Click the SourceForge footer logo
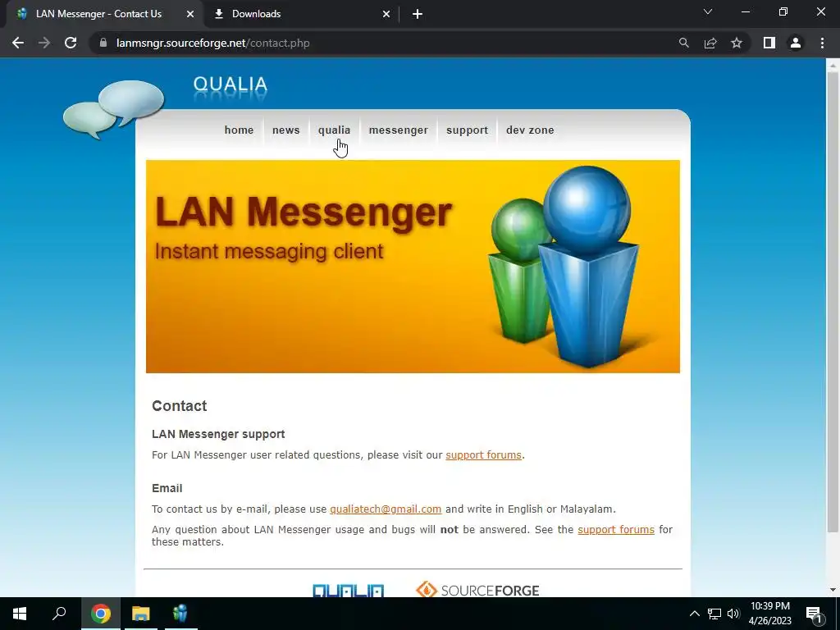840x630 pixels. click(x=477, y=590)
